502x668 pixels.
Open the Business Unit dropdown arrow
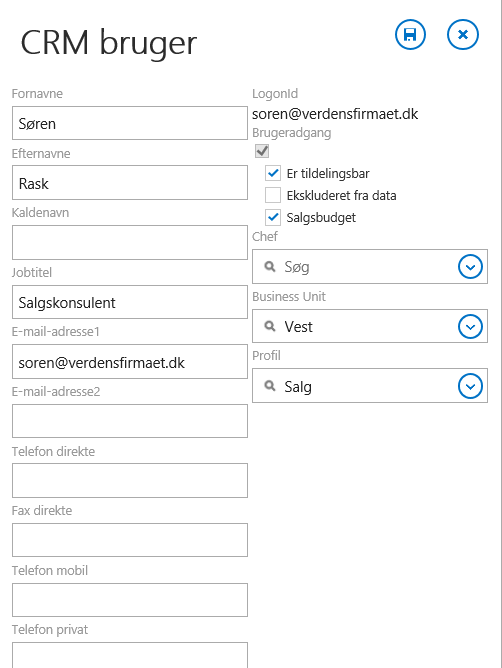[470, 326]
